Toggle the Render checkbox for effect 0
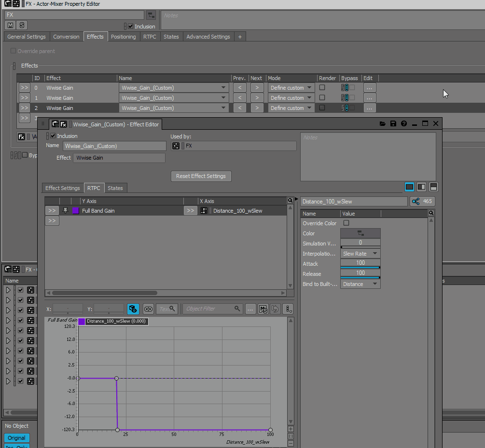 (322, 87)
